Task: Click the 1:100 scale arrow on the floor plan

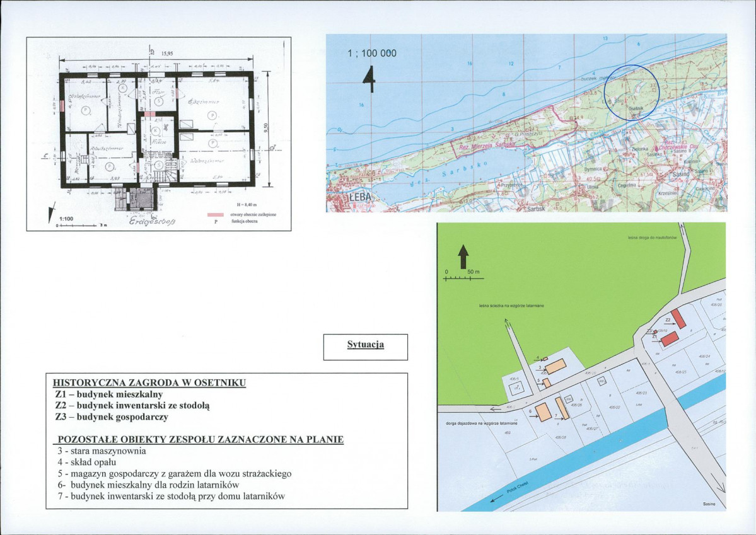Action: (x=50, y=215)
